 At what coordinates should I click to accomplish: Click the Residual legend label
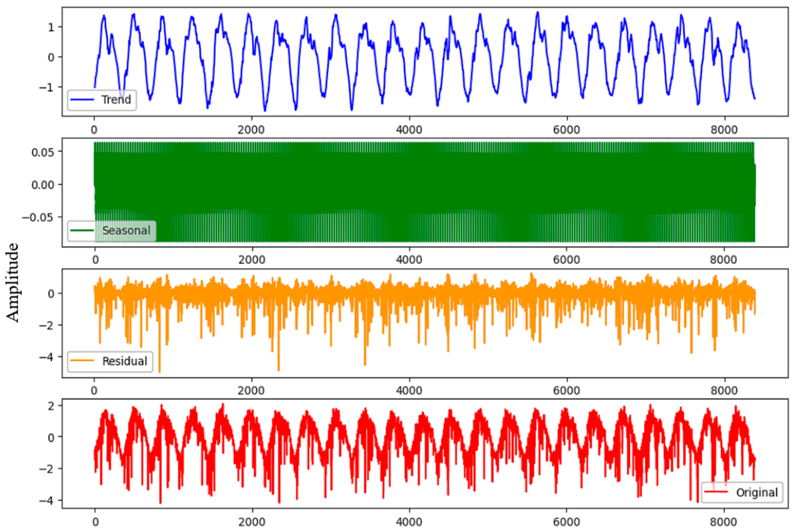coord(124,361)
